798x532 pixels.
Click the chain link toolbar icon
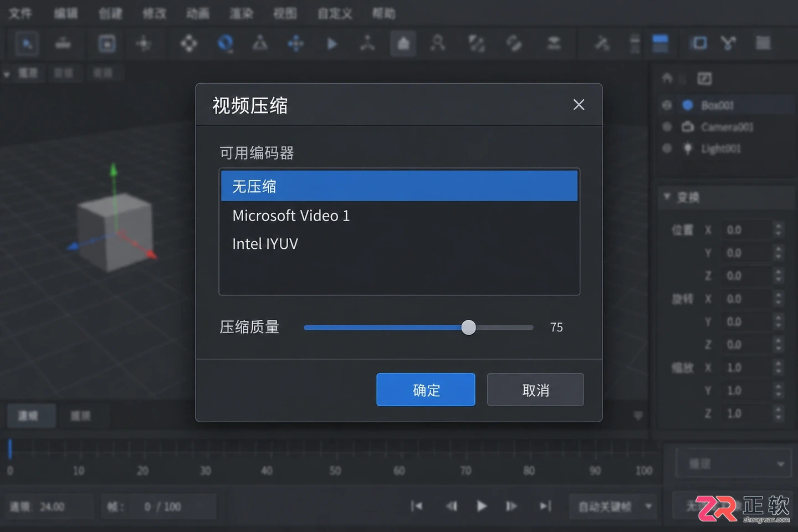point(514,43)
